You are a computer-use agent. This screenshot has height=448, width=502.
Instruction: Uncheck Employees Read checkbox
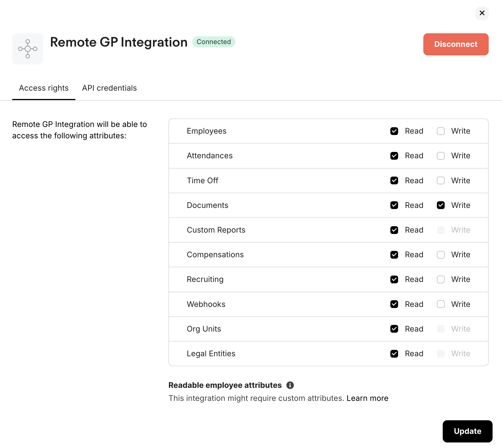pyautogui.click(x=394, y=131)
